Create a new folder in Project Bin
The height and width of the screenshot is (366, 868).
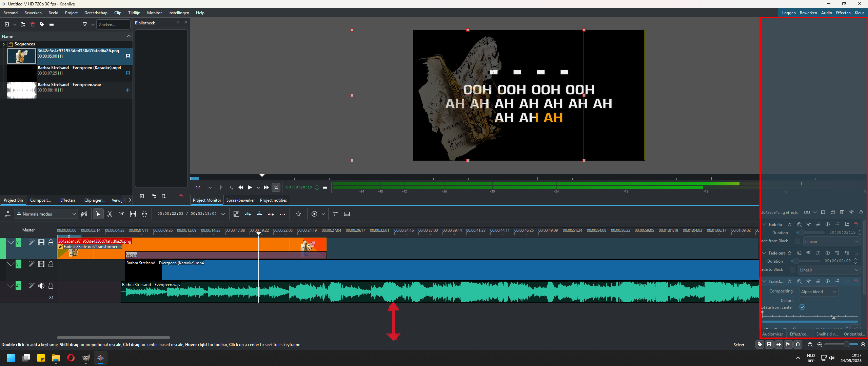(x=23, y=24)
